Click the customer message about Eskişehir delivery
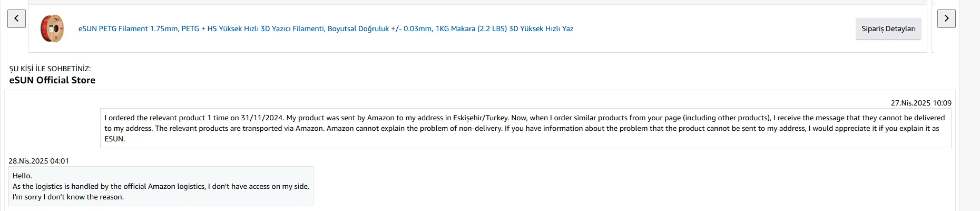Screen dimensions: 980x211 tap(526, 128)
